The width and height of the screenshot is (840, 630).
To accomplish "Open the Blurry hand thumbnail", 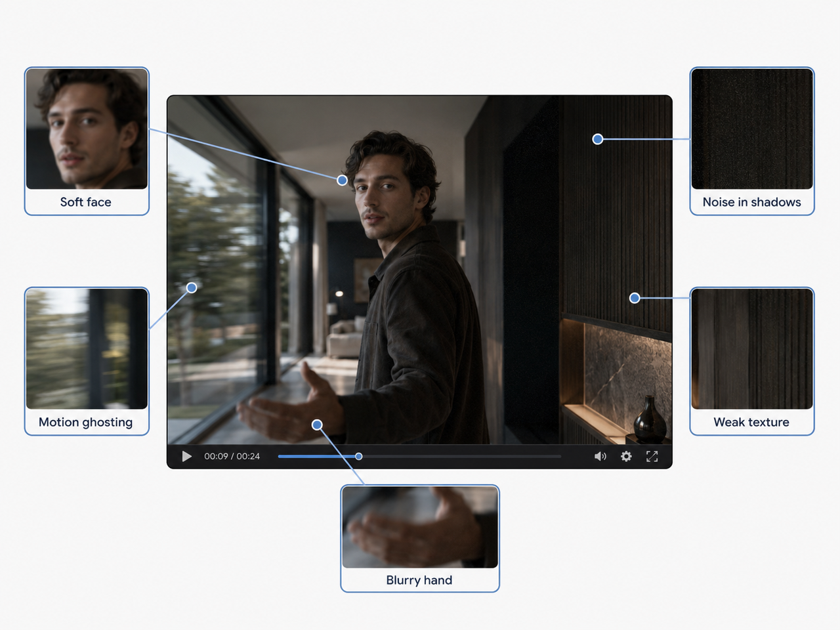I will [x=420, y=527].
